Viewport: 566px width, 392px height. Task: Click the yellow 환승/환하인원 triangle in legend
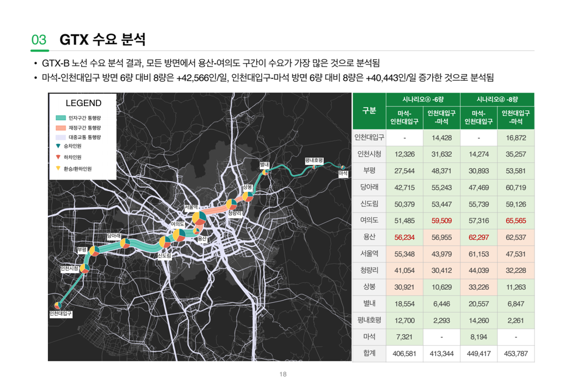click(58, 168)
